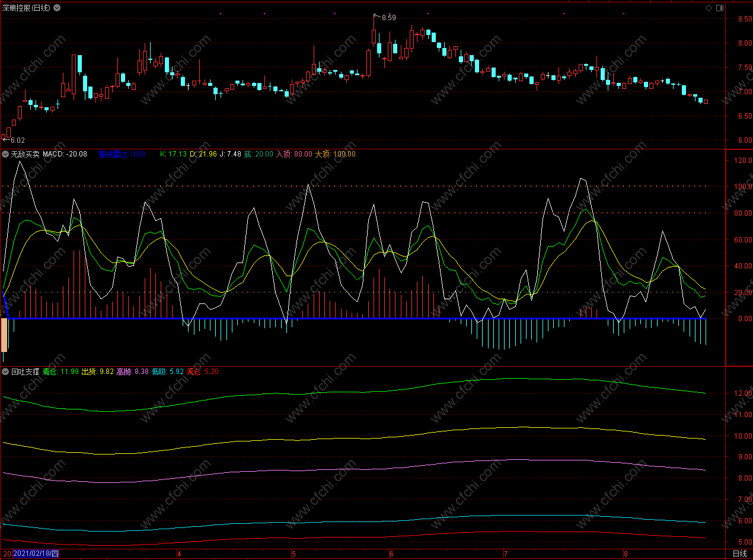Click the K: 17.13 value
753x560 pixels.
pos(174,154)
